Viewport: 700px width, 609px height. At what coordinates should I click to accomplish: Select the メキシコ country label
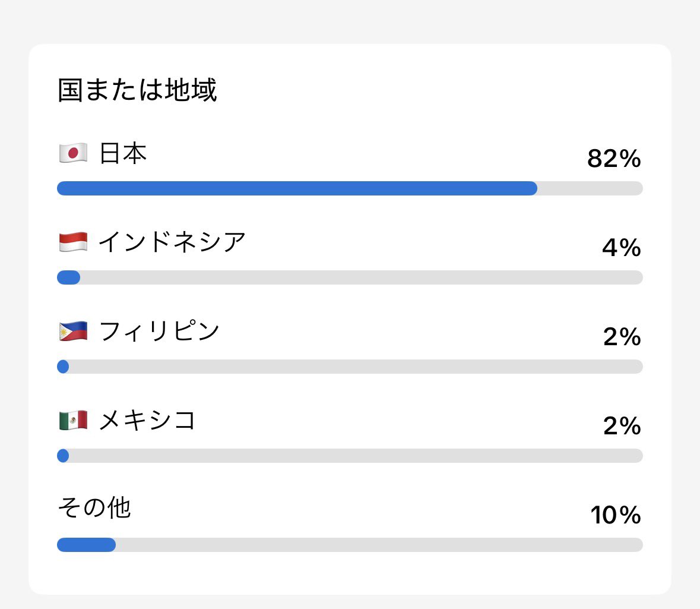(x=147, y=421)
